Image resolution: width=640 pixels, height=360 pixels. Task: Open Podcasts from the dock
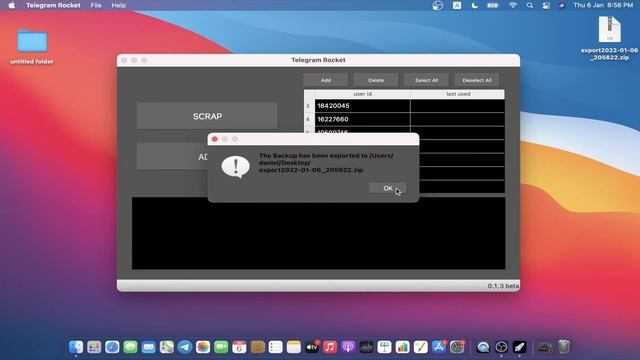pos(348,347)
